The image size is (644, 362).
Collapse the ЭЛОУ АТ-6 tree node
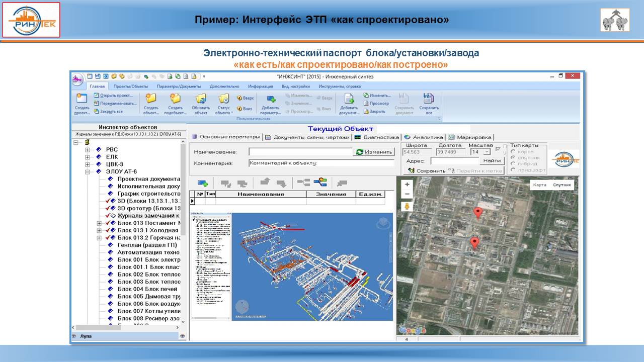pyautogui.click(x=88, y=171)
